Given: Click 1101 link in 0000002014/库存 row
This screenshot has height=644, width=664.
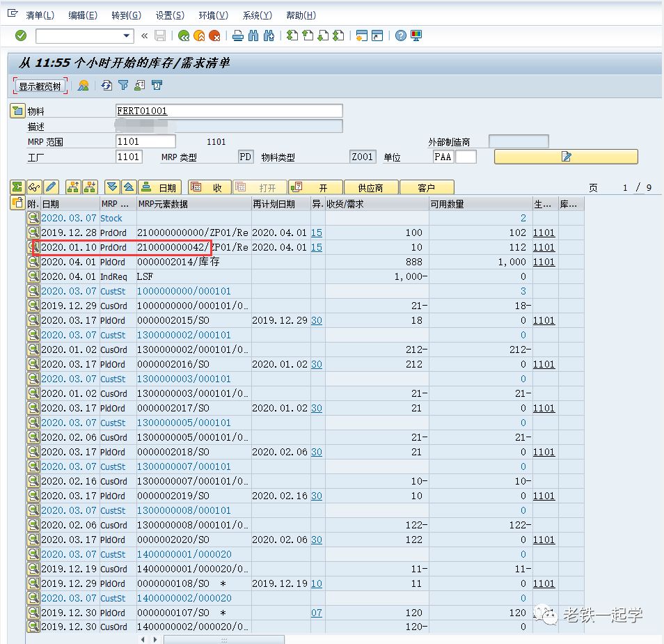Looking at the screenshot, I should (544, 262).
